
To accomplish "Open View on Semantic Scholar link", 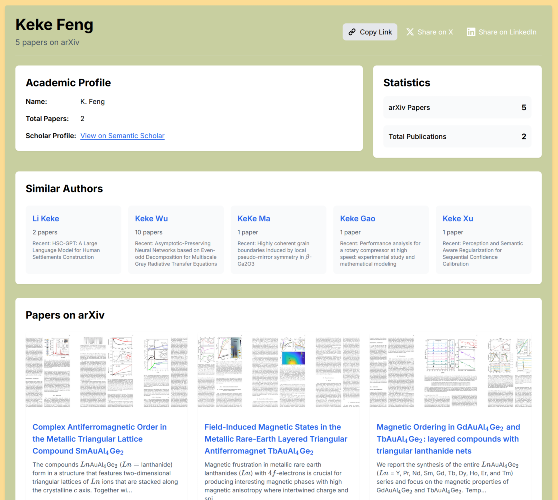I will coord(122,136).
